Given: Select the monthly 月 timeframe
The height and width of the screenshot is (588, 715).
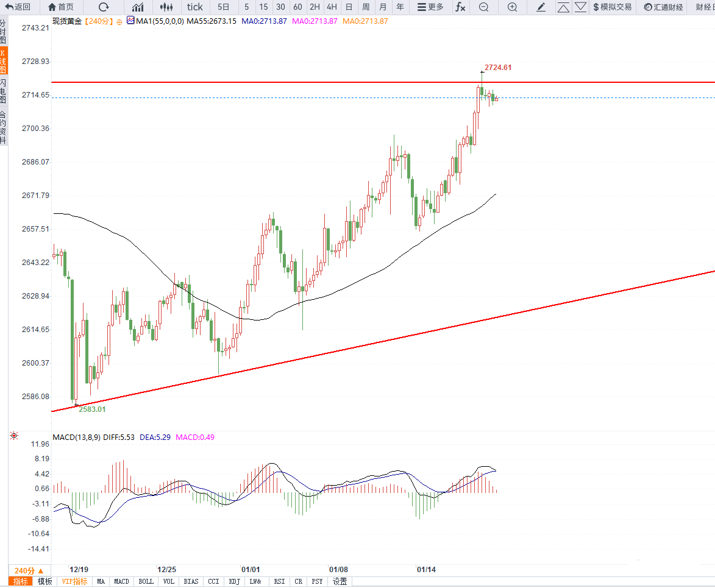Looking at the screenshot, I should pos(383,7).
